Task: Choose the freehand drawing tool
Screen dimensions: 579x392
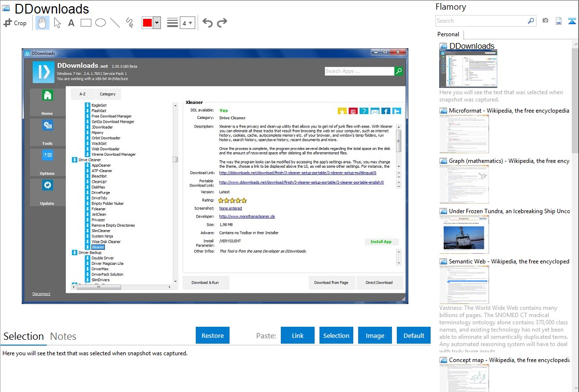Action: coord(130,23)
